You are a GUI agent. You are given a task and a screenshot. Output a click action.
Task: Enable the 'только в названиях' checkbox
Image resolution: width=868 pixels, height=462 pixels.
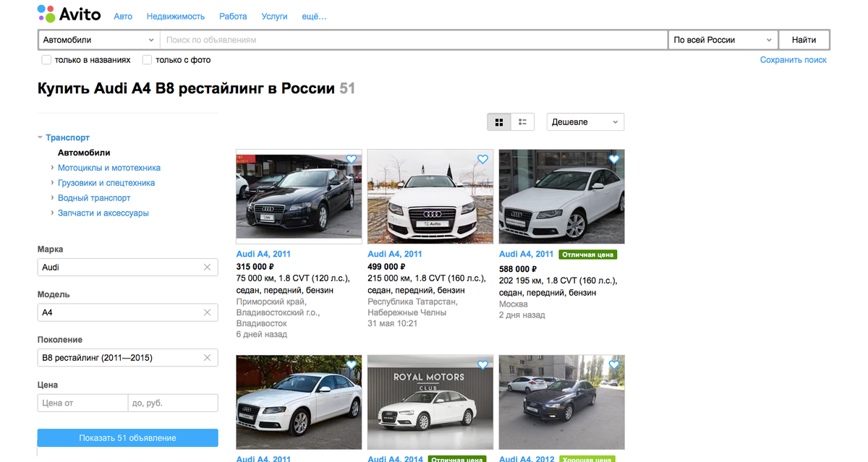[x=46, y=60]
